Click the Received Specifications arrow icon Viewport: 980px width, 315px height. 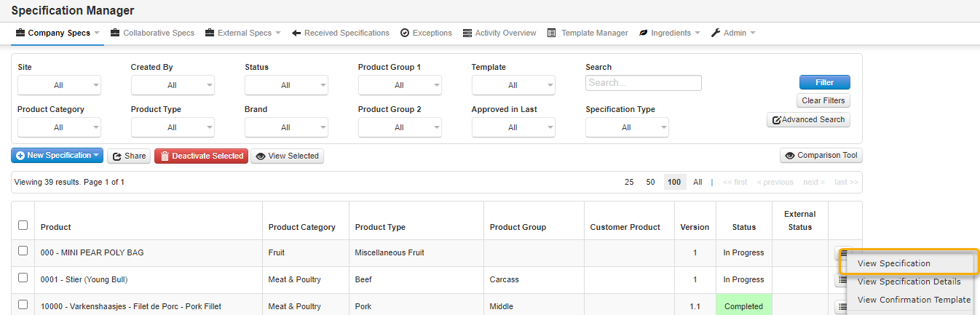pyautogui.click(x=296, y=33)
